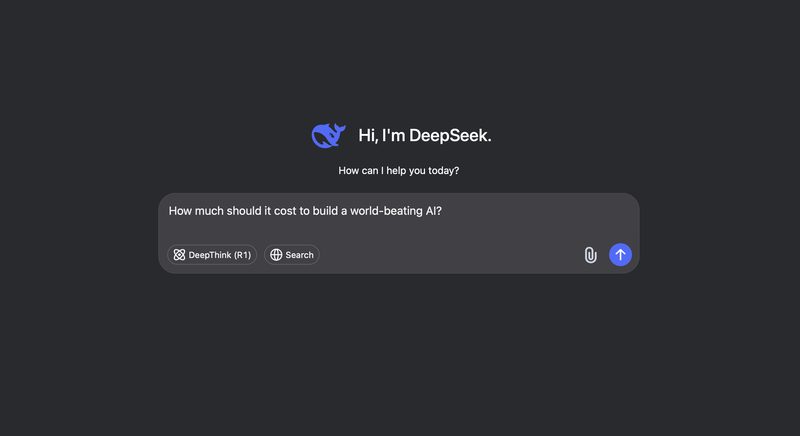Click the "Search" label text

pyautogui.click(x=299, y=255)
